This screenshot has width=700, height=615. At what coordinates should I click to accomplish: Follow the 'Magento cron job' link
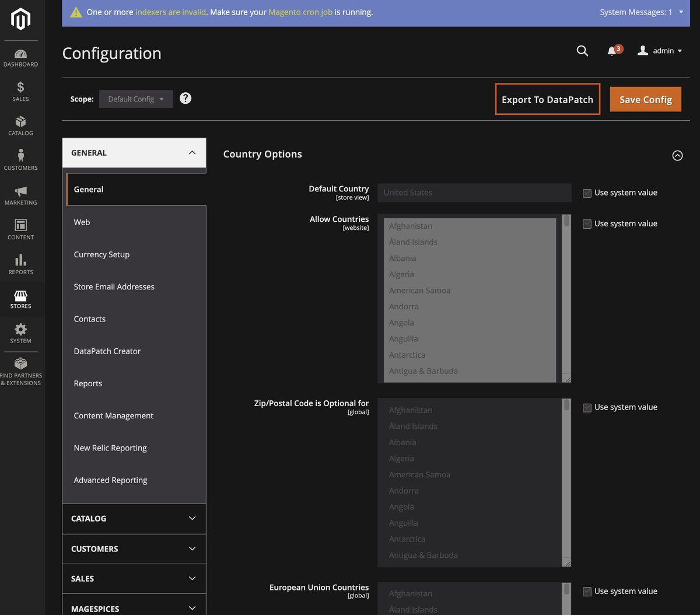[300, 12]
